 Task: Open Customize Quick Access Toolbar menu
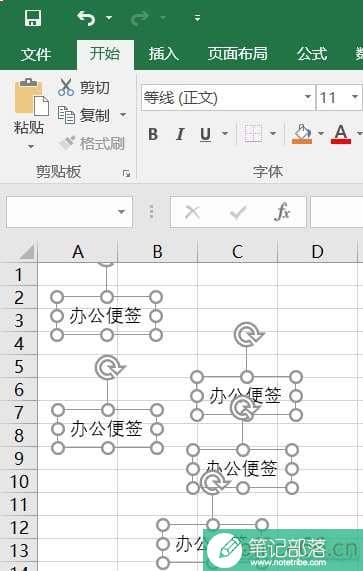tap(197, 18)
